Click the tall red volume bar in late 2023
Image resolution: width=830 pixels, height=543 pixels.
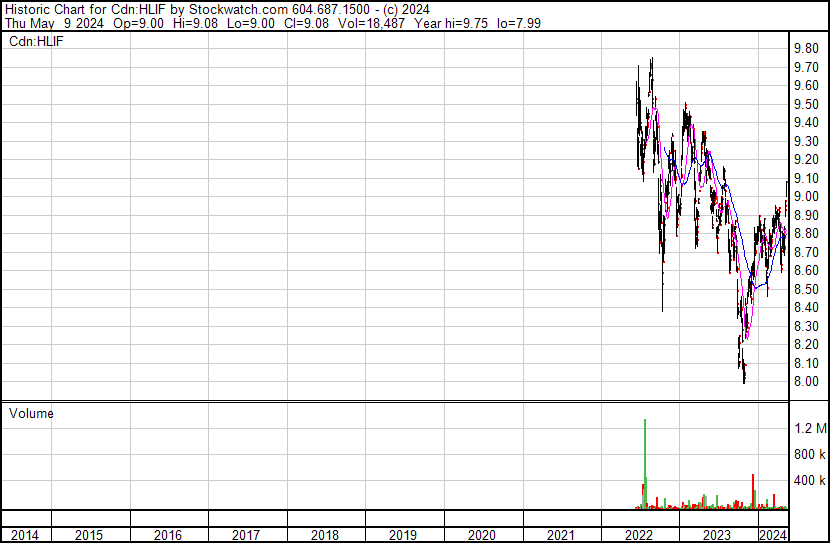(x=753, y=492)
